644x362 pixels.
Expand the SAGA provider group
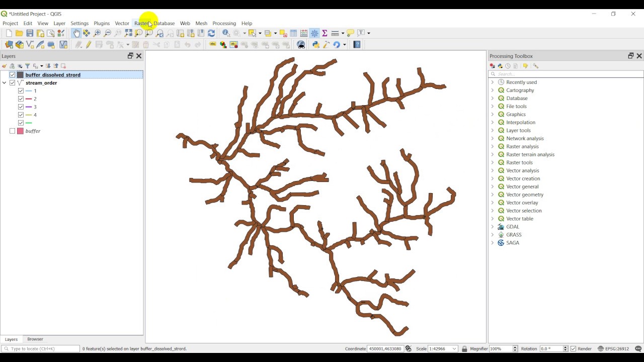click(493, 243)
